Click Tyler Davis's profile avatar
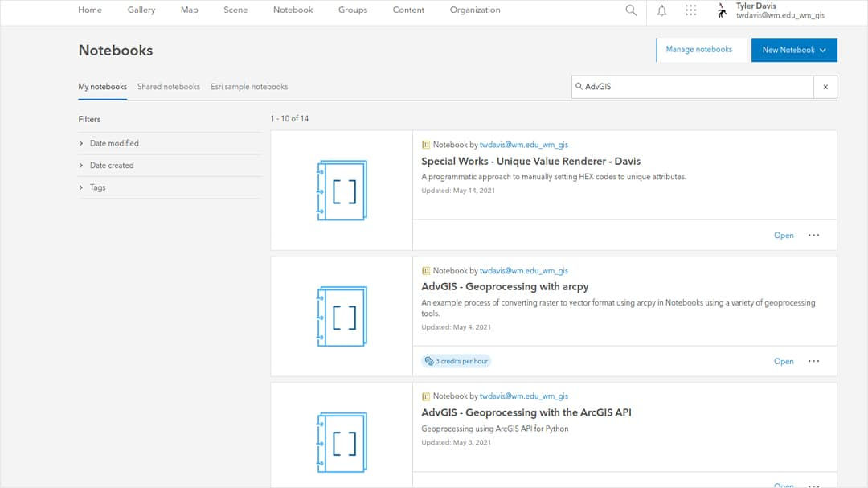 [721, 10]
